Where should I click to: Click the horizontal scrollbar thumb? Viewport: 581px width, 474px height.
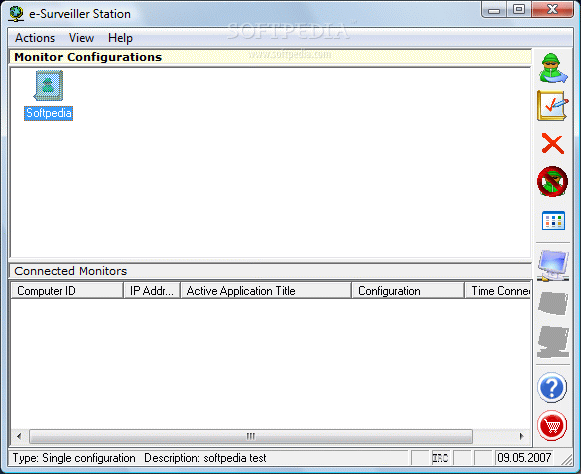(251, 436)
